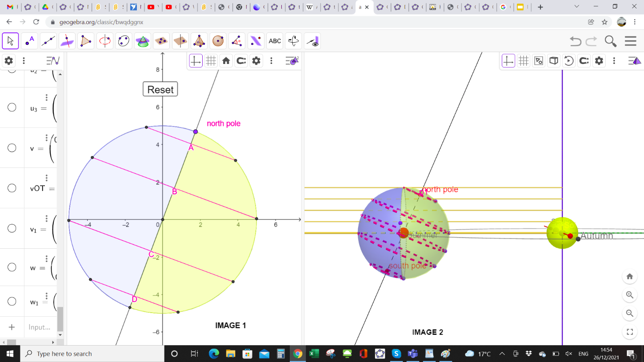Select the Line through two points tool
This screenshot has height=362, width=644.
[x=48, y=41]
